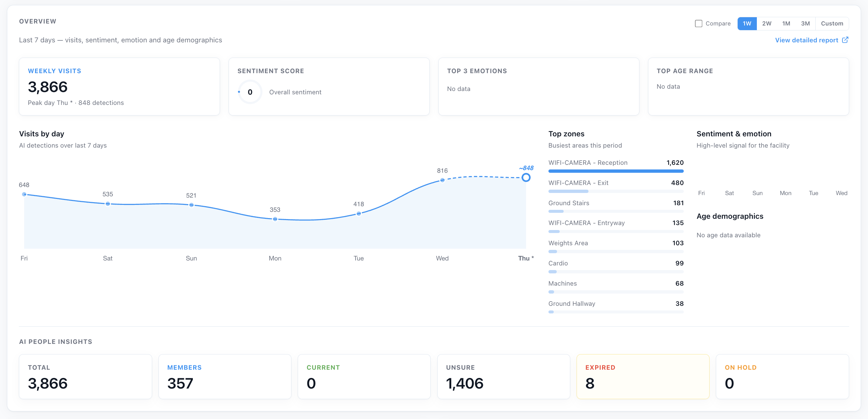Switch to the 2W time range

766,23
